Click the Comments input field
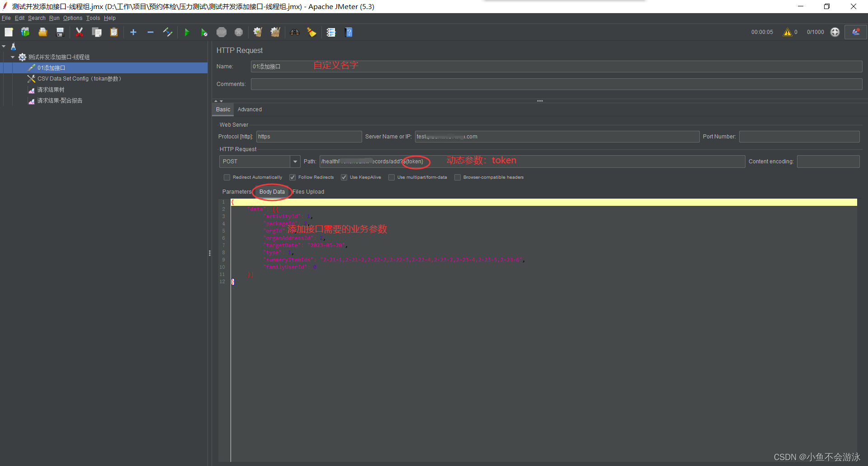 click(x=557, y=84)
